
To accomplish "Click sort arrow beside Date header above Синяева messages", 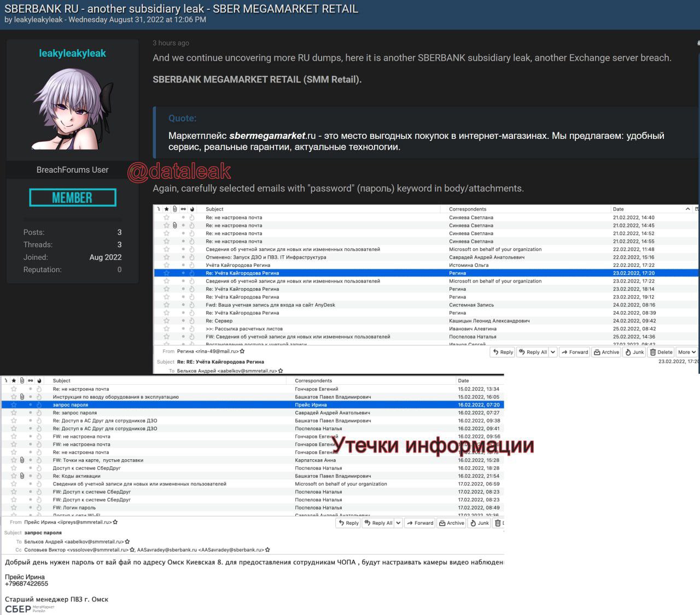I will tap(687, 209).
